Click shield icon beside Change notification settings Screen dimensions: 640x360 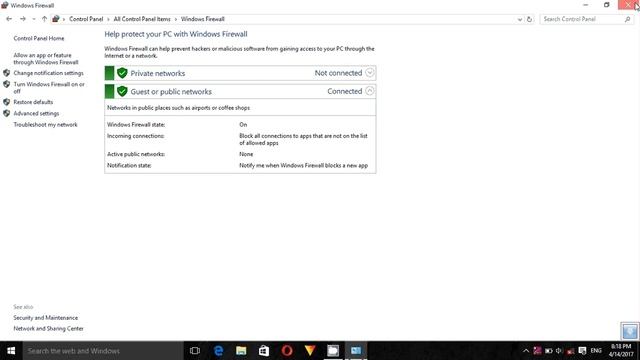[7, 73]
